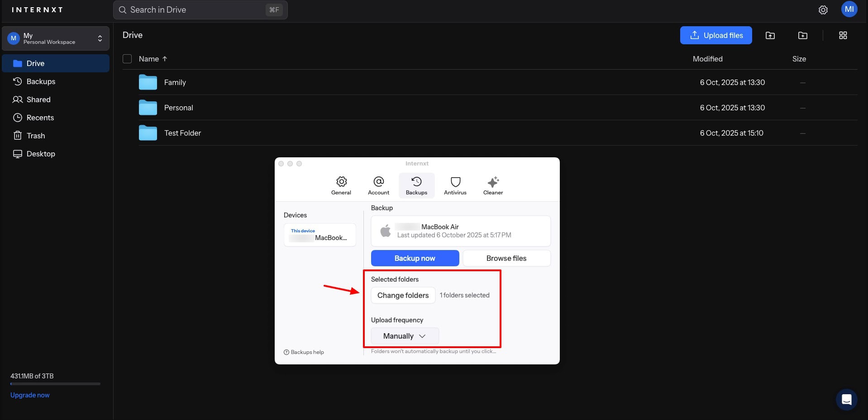Click the Internxt logo
This screenshot has height=420, width=868.
37,9
